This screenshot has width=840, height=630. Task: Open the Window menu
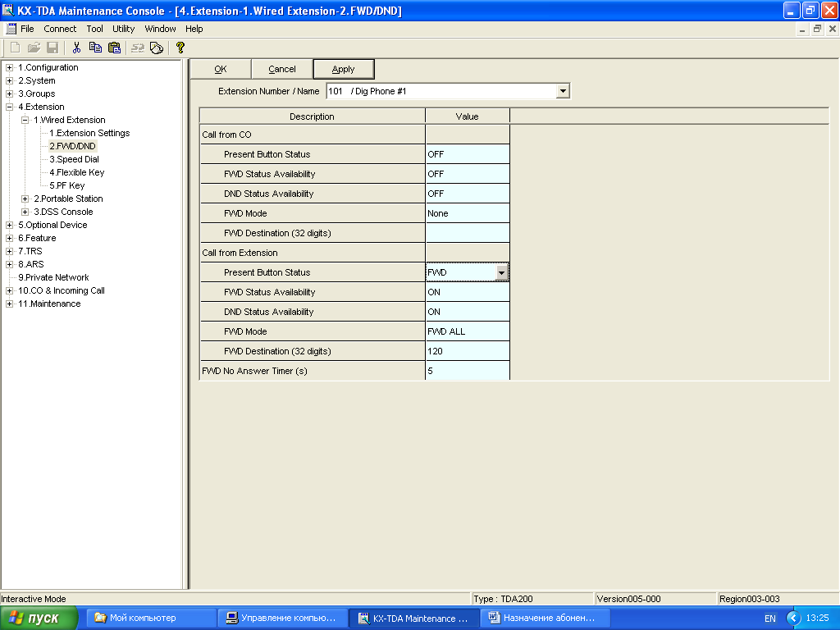point(160,29)
